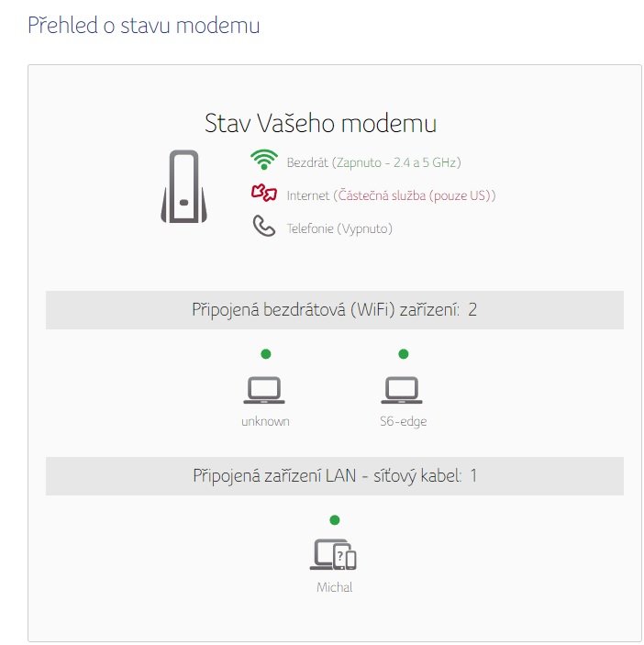Click the modem tower device icon

click(183, 186)
